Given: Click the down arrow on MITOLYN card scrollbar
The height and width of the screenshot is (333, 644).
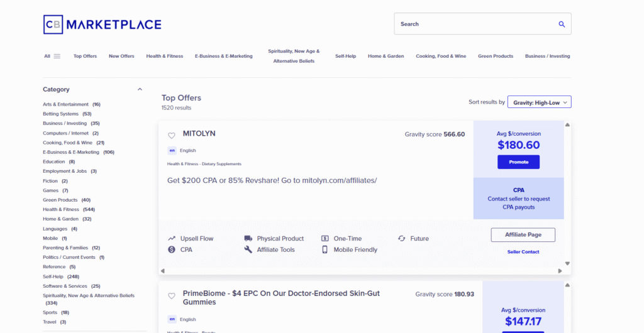Looking at the screenshot, I should click(567, 264).
